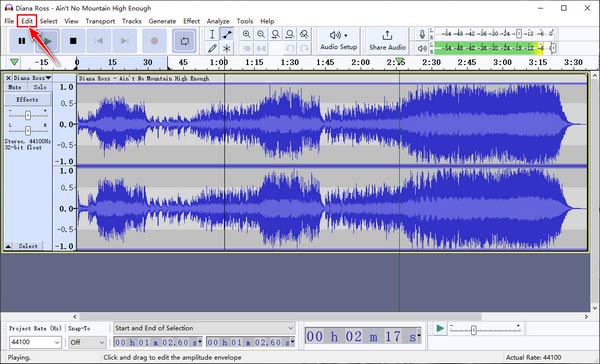This screenshot has height=364, width=600.
Task: Click the track gain slider
Action: 28,115
